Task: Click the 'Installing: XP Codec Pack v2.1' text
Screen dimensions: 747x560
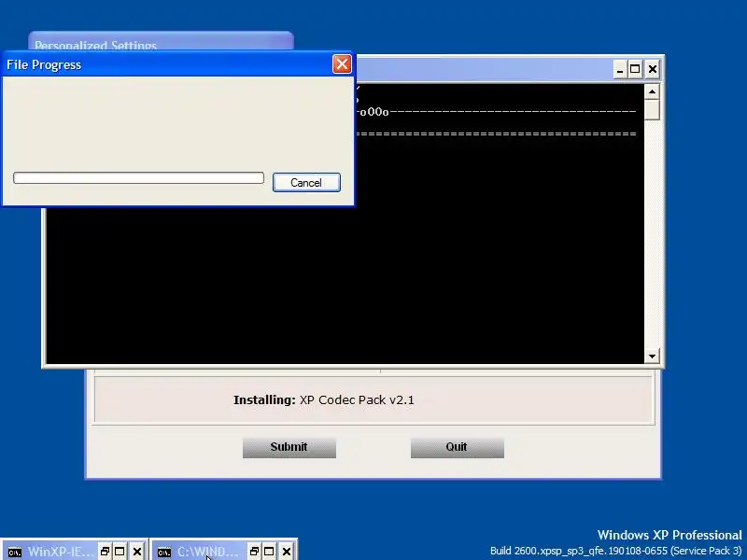Action: click(323, 400)
